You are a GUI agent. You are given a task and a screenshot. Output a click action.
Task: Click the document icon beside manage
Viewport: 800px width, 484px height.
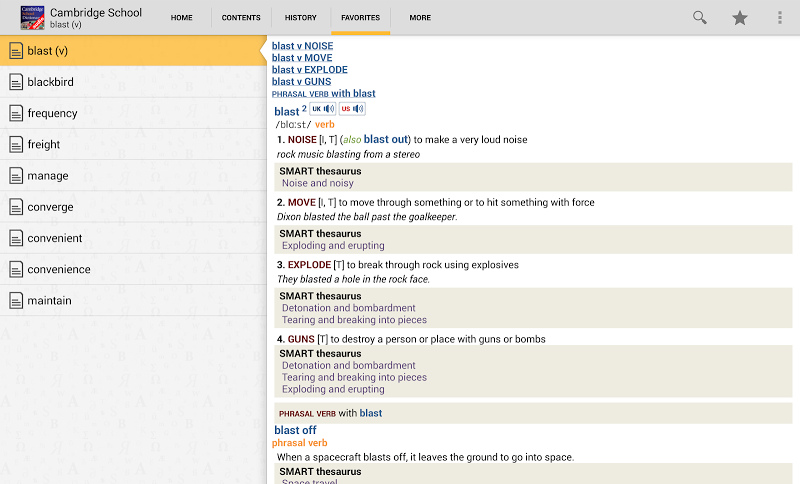(16, 175)
